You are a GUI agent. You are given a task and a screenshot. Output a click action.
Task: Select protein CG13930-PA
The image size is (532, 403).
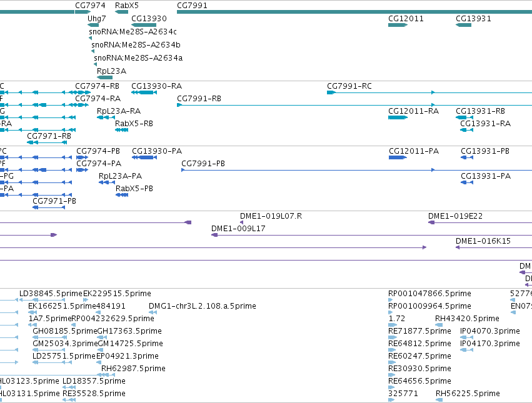[157, 151]
